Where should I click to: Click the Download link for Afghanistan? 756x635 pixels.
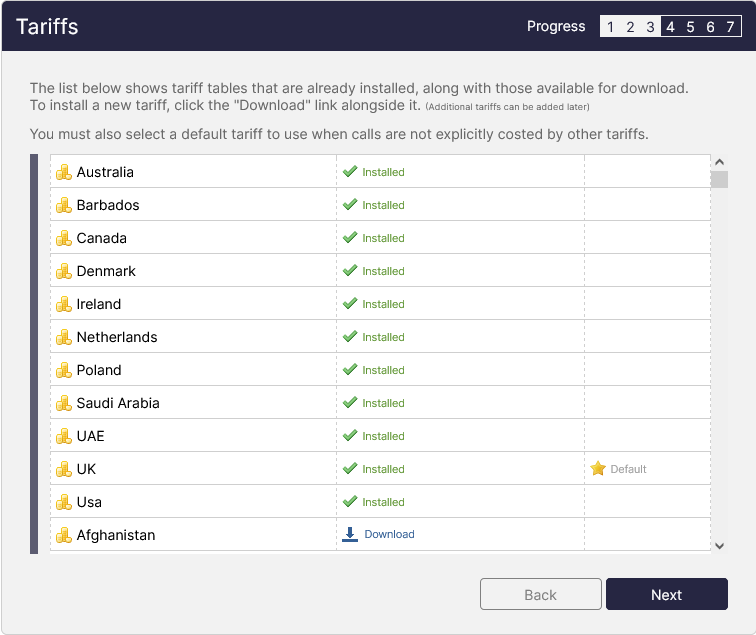coord(389,535)
